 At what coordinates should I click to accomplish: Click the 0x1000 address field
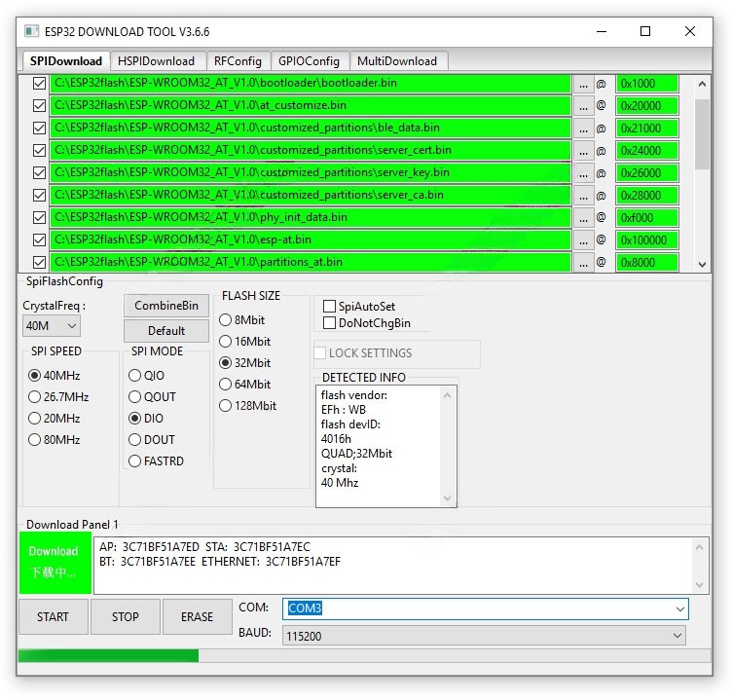(x=646, y=84)
